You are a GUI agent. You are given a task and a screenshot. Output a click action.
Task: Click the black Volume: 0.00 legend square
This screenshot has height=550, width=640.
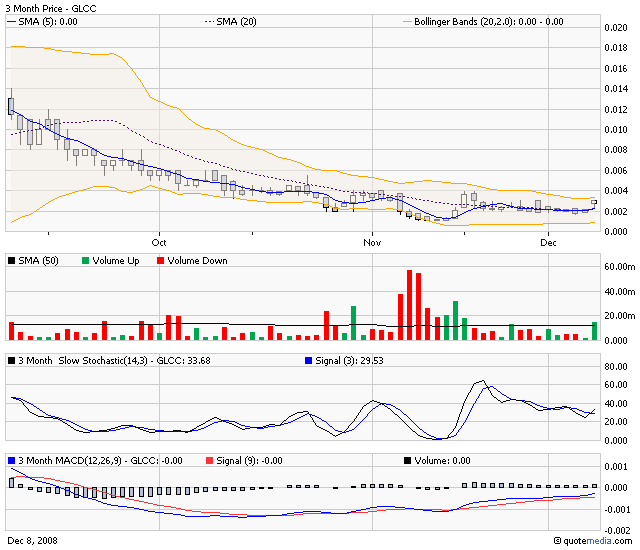tap(406, 460)
